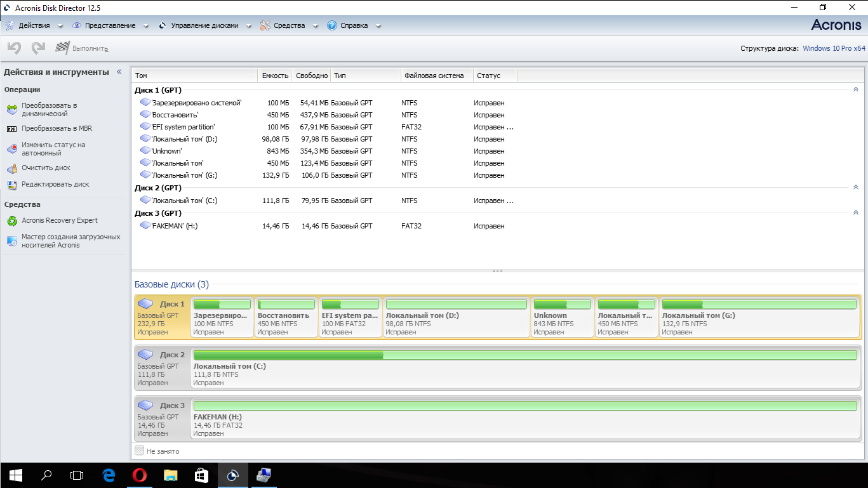
Task: Click Зарезервиро... partition block in disk map
Action: point(222,317)
